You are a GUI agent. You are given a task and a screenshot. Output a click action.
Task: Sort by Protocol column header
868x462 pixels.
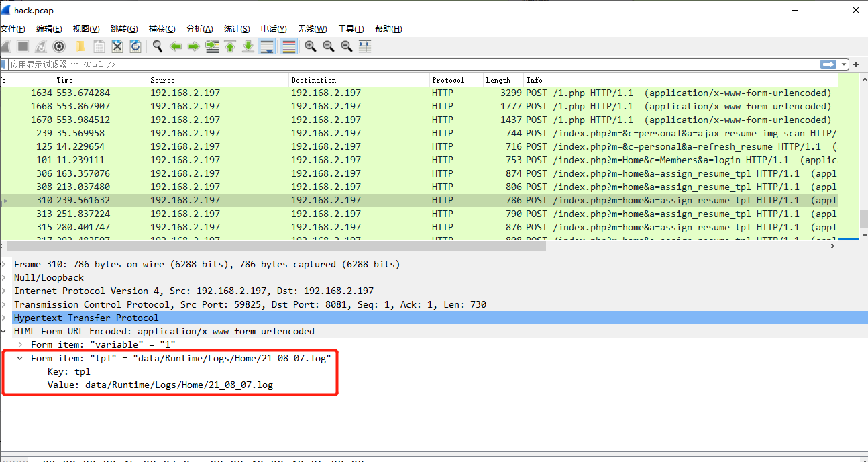click(x=456, y=80)
